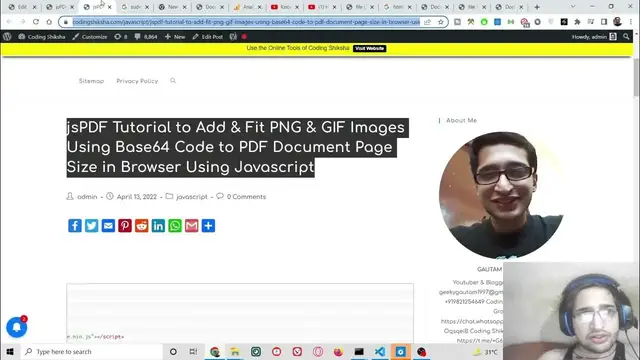Open the Chrome tab search chevron
This screenshot has width=640, height=360.
pos(573,7)
